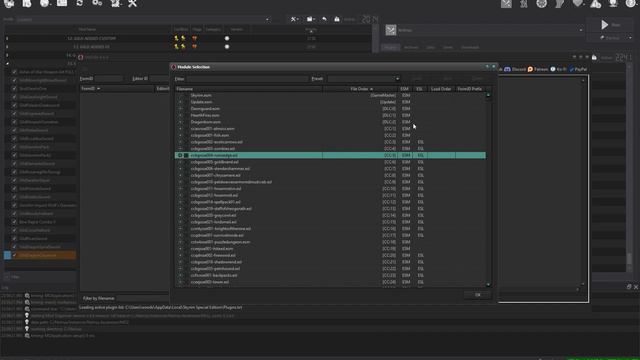The image size is (640, 360).
Task: Click the Patreon icon in the xEdit window
Action: click(530, 69)
